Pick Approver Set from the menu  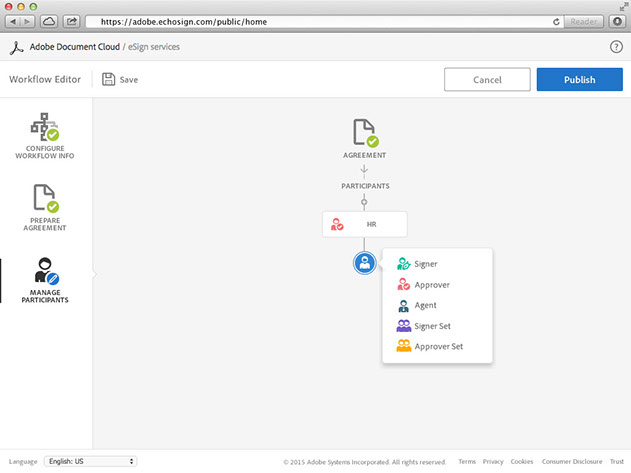438,347
